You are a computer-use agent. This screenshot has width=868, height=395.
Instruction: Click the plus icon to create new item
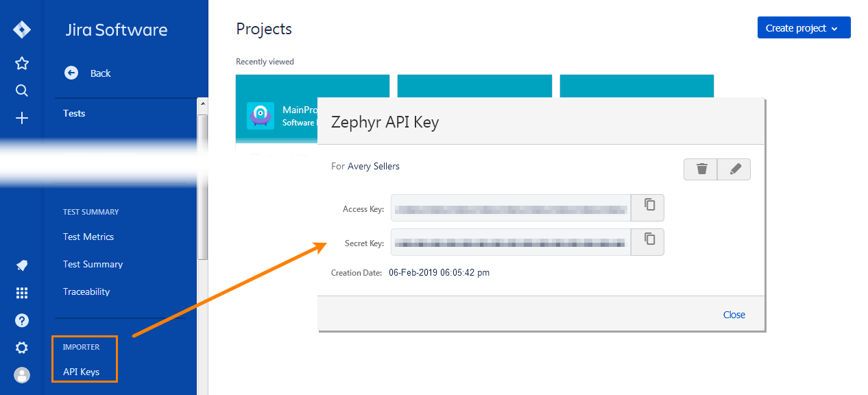coord(21,117)
